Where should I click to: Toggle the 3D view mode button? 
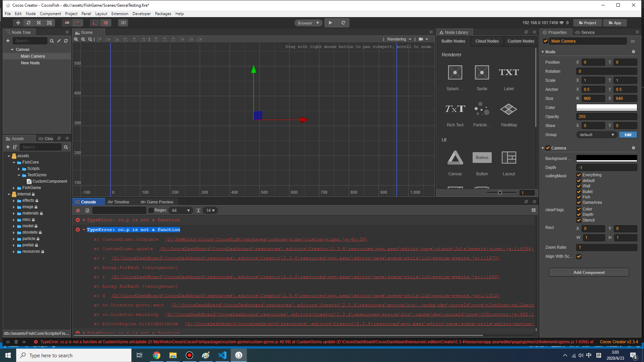click(123, 23)
